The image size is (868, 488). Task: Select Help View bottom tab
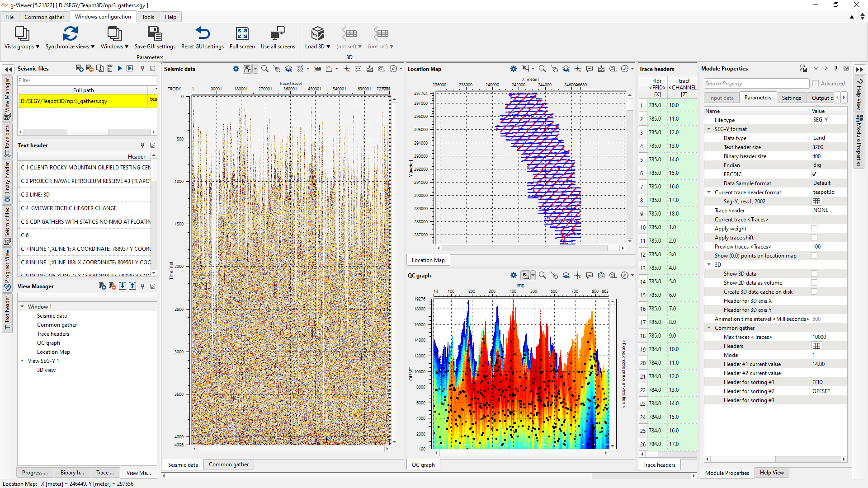tap(771, 473)
